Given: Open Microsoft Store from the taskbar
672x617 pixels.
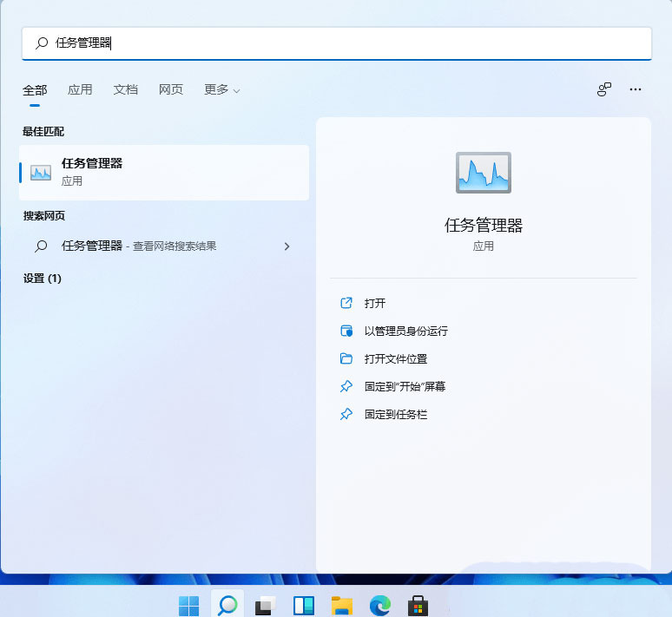Looking at the screenshot, I should pos(418,606).
